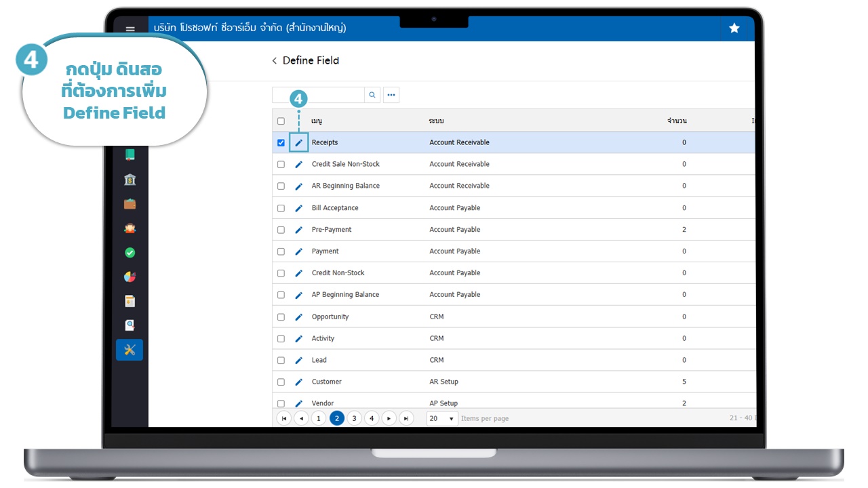Tick the Customer row checkbox
Viewport: 868px width, 488px height.
(281, 382)
